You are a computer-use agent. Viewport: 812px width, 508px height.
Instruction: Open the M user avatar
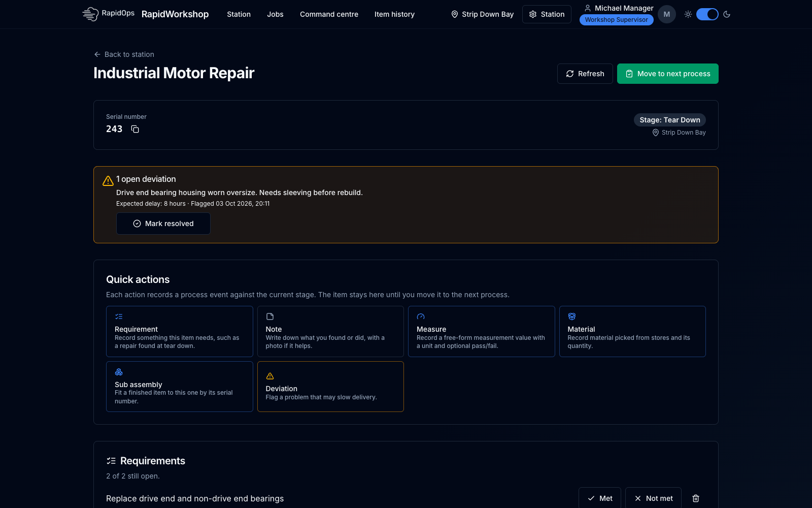click(x=667, y=14)
